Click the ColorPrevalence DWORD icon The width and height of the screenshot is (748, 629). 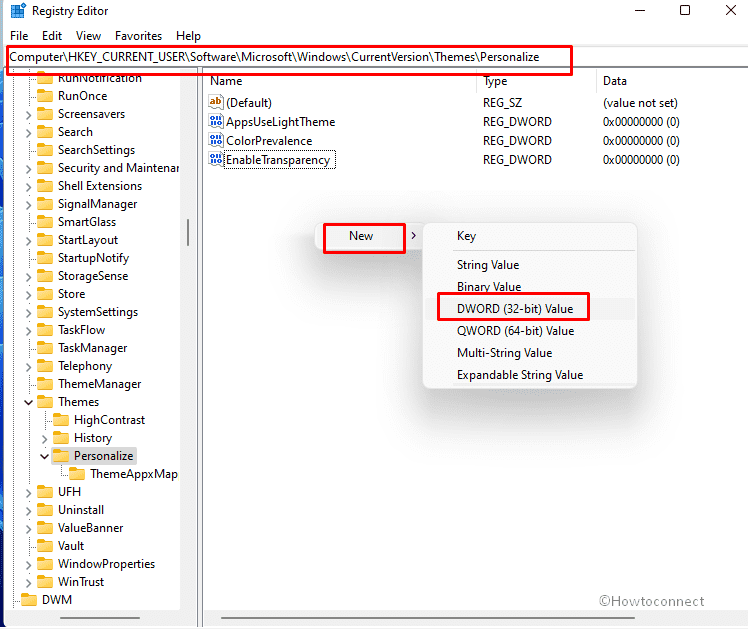pos(216,140)
